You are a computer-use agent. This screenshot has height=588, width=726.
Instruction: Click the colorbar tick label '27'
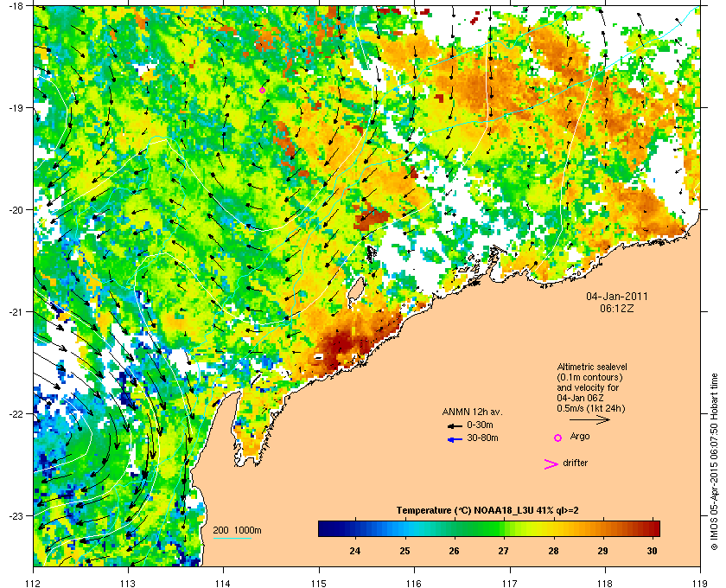pyautogui.click(x=504, y=551)
